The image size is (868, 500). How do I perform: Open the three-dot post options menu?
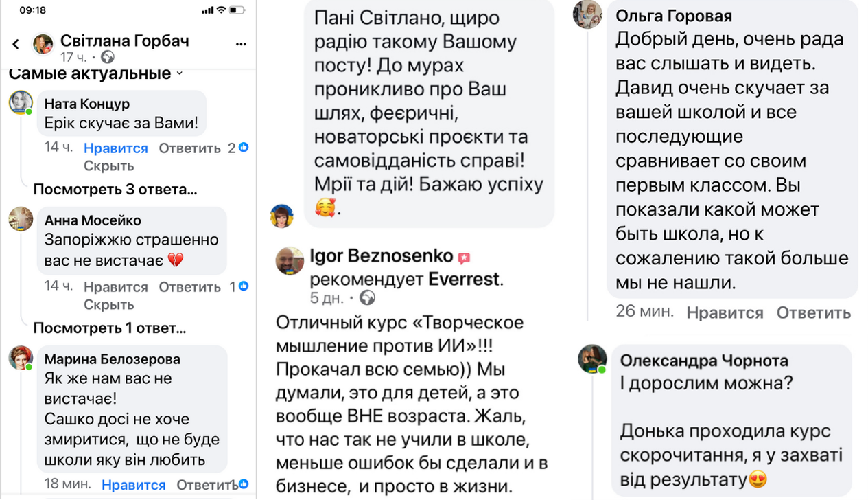click(x=241, y=43)
